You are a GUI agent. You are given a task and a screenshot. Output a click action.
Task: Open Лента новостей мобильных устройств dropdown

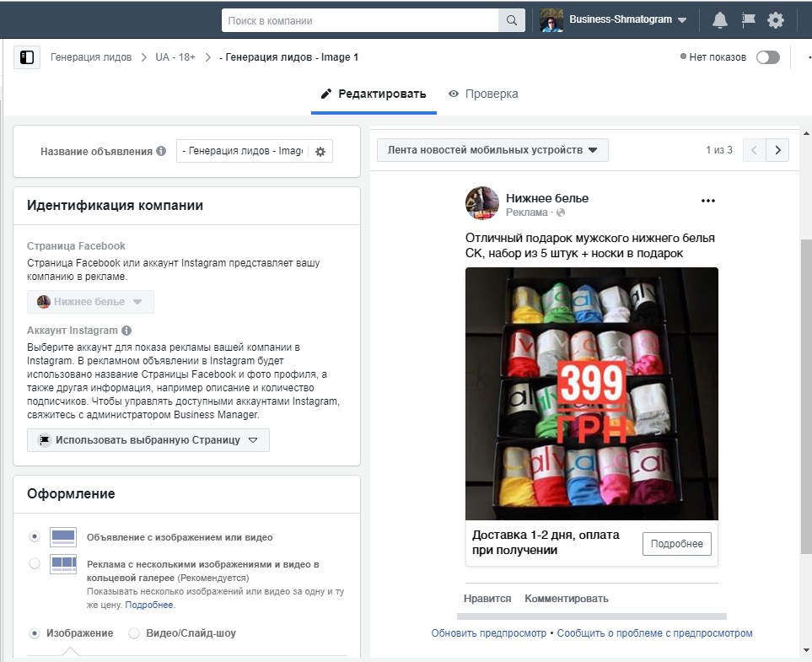[492, 150]
